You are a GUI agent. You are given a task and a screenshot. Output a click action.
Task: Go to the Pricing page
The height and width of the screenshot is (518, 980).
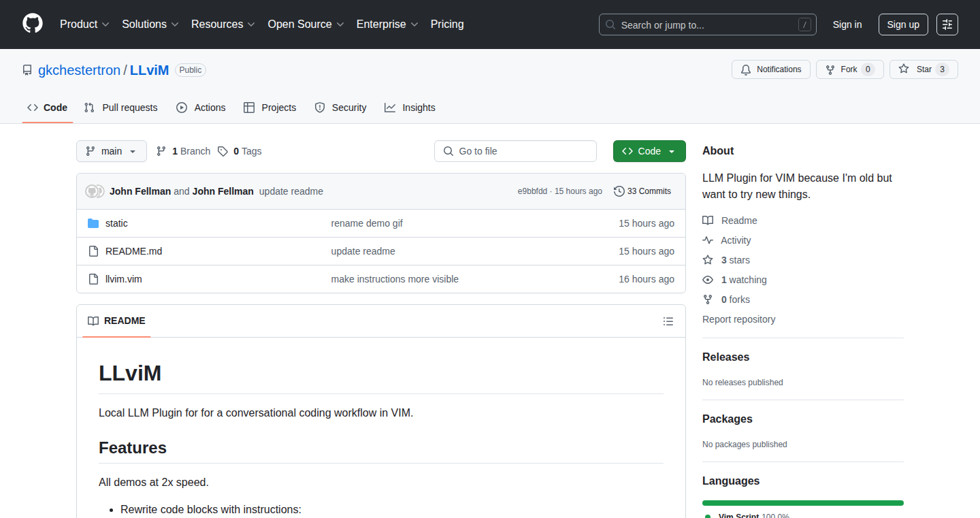point(447,25)
